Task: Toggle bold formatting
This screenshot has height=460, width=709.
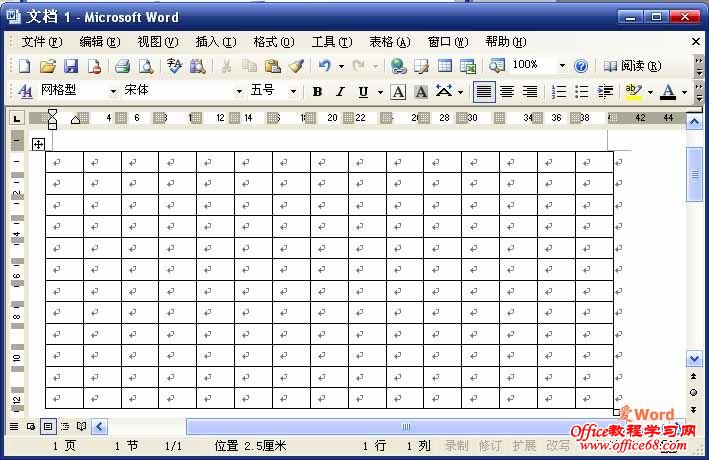Action: coord(317,92)
